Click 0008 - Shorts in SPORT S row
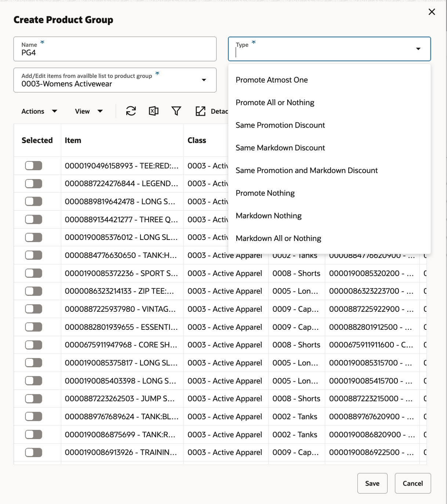 [297, 273]
